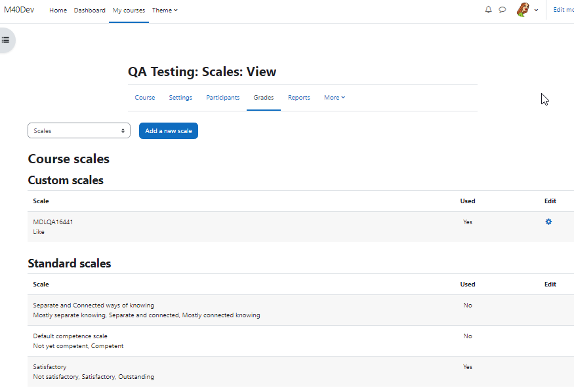
Task: Go to the Reports tab
Action: (x=299, y=98)
